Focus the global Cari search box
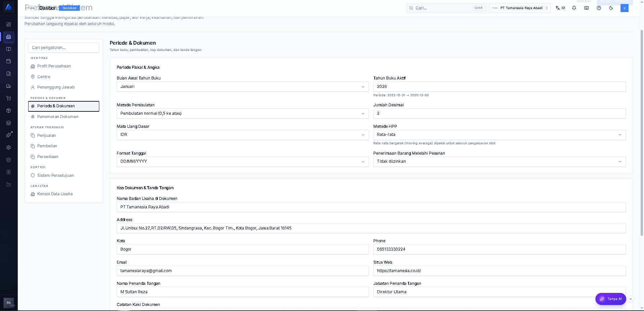 446,8
